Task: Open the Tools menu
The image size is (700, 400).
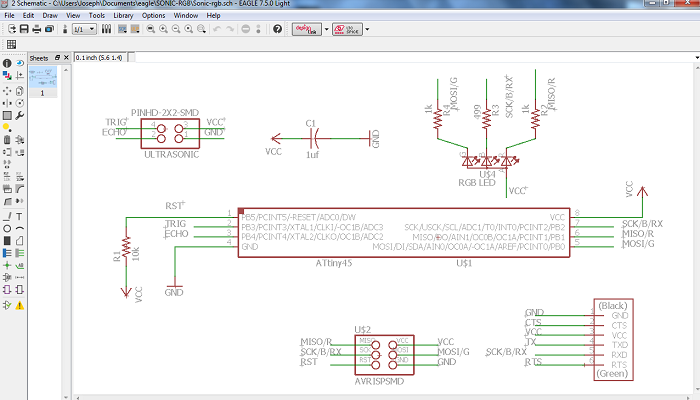Action: pos(97,15)
